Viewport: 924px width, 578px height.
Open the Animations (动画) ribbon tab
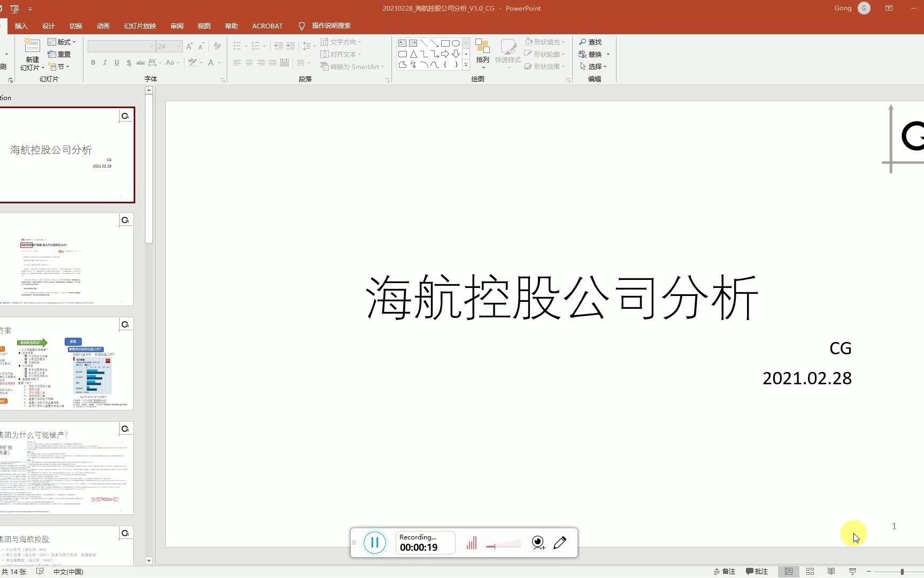[x=103, y=26]
